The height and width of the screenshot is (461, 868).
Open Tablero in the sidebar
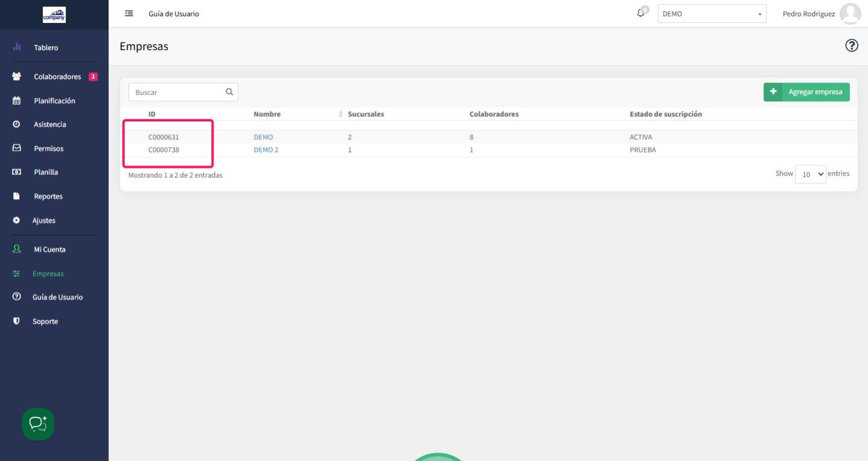tap(46, 48)
